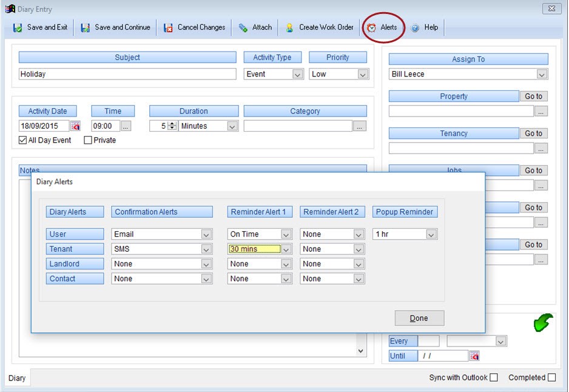The height and width of the screenshot is (392, 569).
Task: Click the Alerts alarm clock icon
Action: 371,28
